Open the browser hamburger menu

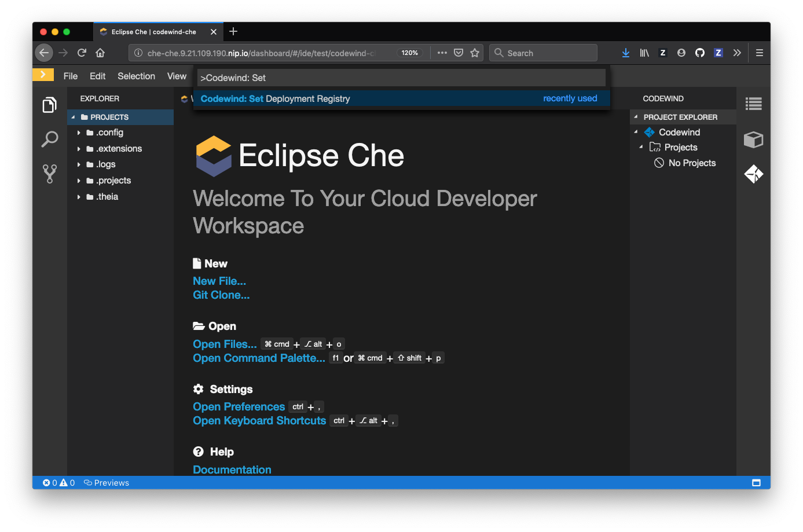(760, 53)
